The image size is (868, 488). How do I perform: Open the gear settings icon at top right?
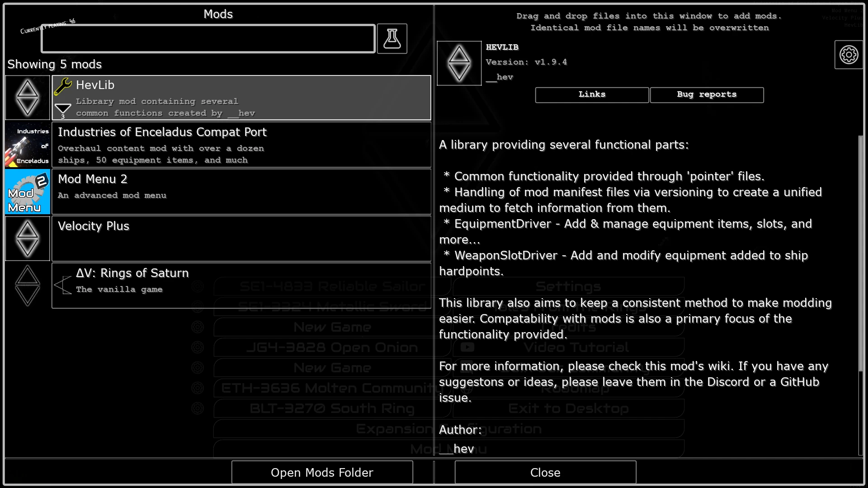tap(849, 55)
